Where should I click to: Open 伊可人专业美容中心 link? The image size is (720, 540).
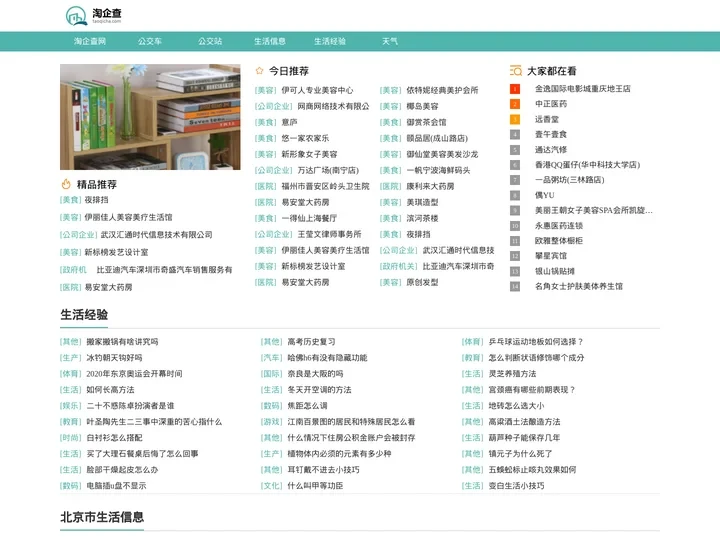[317, 90]
